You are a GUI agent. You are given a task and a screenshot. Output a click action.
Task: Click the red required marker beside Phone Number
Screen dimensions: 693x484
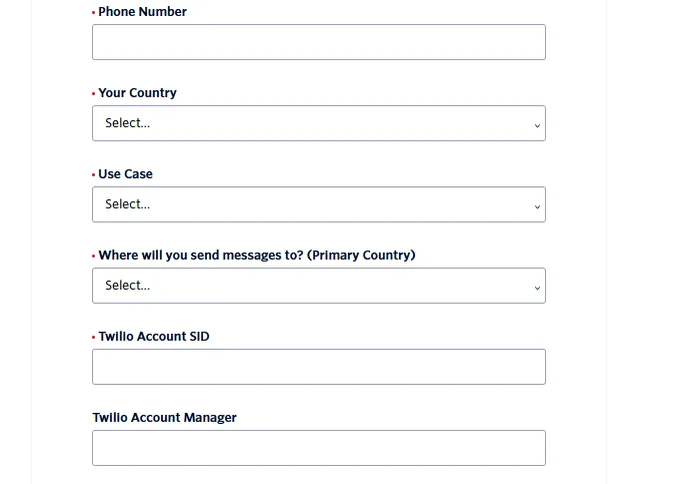tap(93, 12)
